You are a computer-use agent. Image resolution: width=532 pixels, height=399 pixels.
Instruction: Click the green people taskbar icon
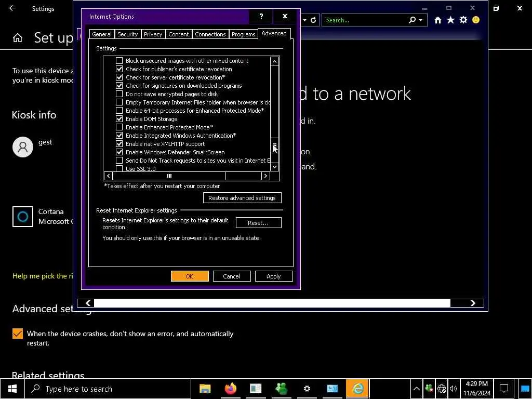[x=281, y=389]
